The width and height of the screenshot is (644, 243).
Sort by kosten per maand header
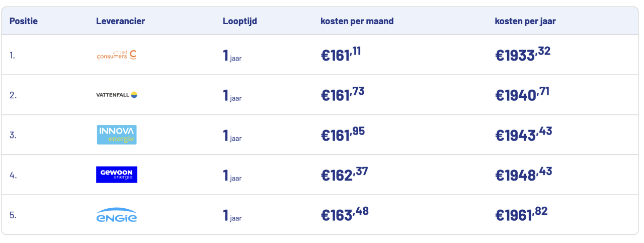[x=357, y=21]
